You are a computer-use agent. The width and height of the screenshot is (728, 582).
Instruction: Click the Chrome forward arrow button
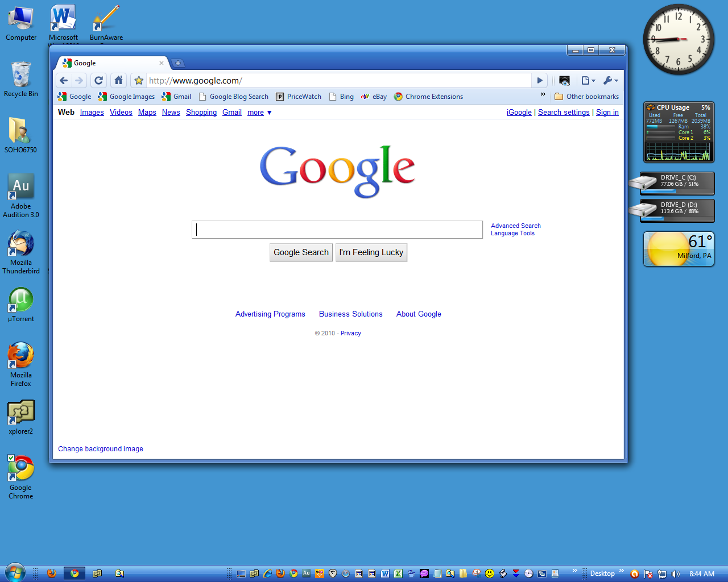pos(79,81)
